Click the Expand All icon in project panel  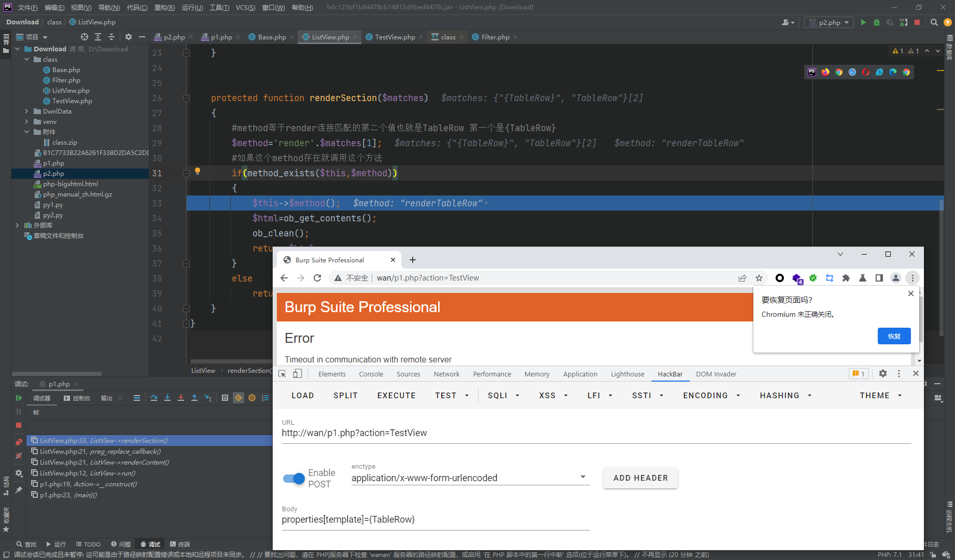coord(98,37)
